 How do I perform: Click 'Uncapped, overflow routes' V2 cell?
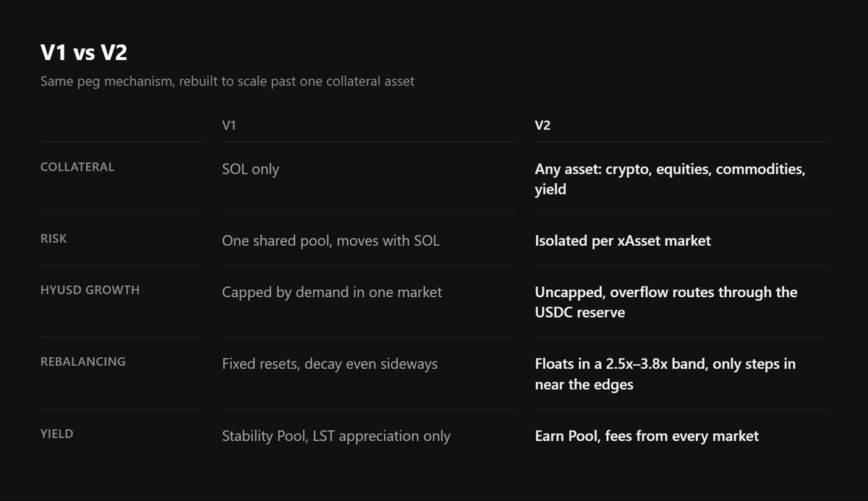pyautogui.click(x=666, y=302)
